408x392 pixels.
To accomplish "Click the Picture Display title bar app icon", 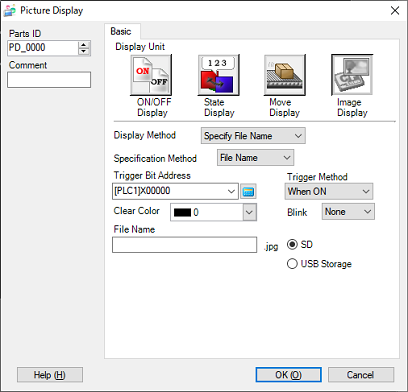I will [9, 11].
